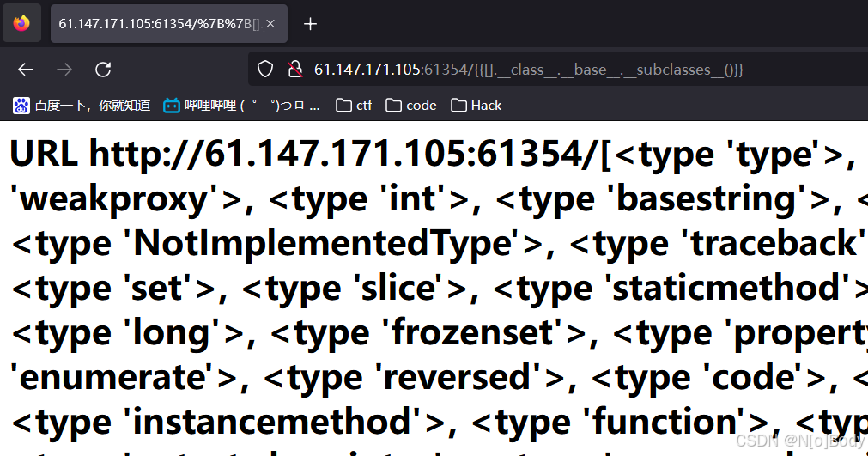The height and width of the screenshot is (456, 868).
Task: Click the text "<type 'reversed'>"
Action: (x=414, y=377)
